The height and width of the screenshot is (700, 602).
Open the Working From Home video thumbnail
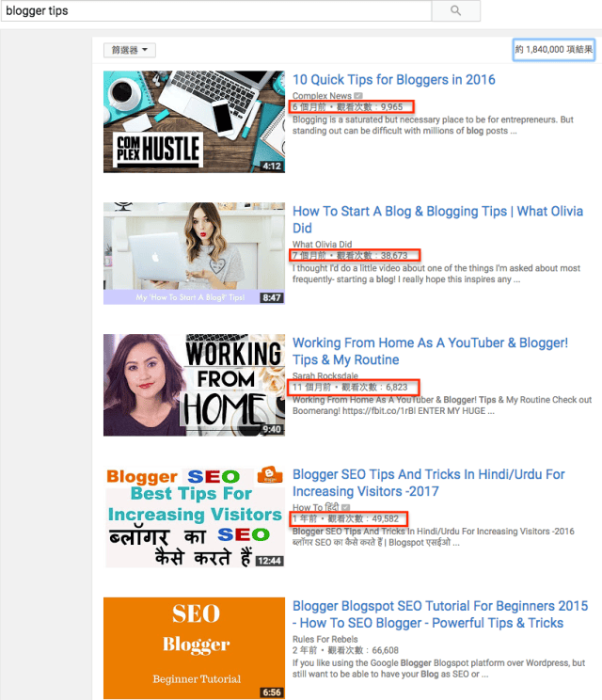tap(194, 385)
